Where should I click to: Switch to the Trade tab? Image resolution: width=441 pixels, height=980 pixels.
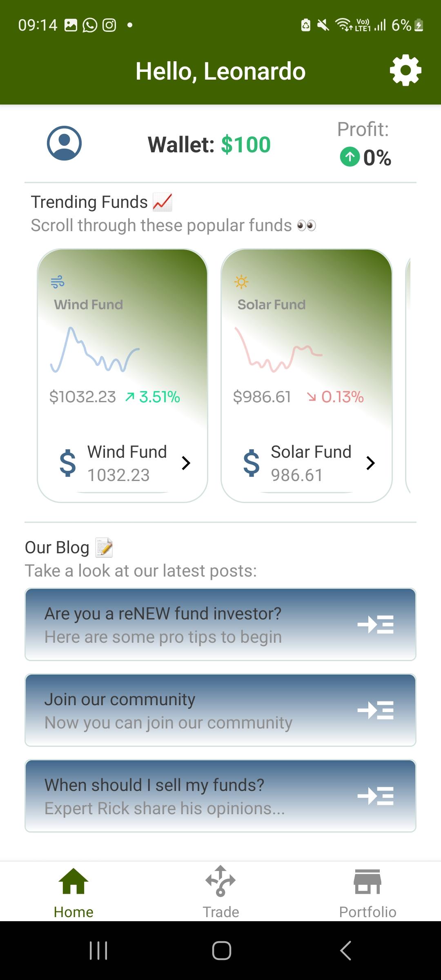(x=220, y=892)
